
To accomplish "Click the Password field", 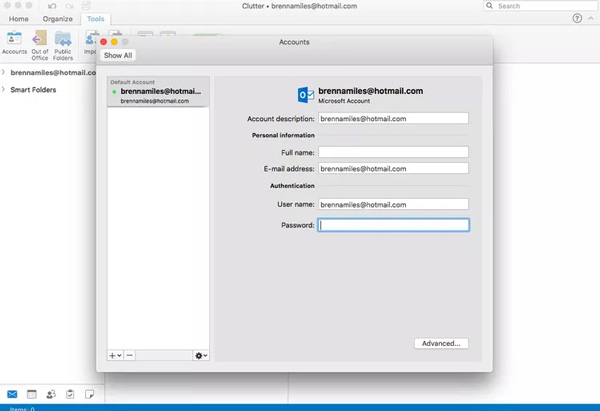I will point(393,225).
